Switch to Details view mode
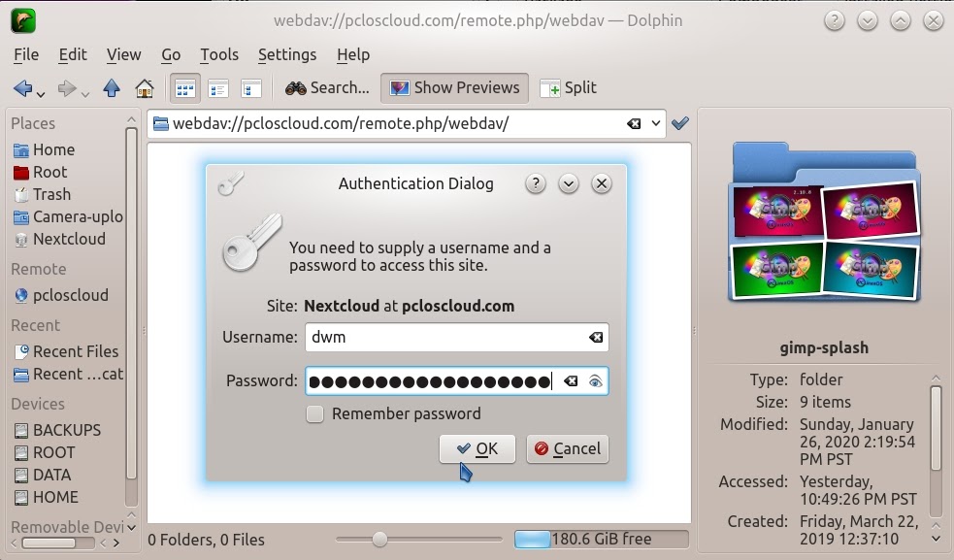The height and width of the screenshot is (560, 954). tap(250, 89)
